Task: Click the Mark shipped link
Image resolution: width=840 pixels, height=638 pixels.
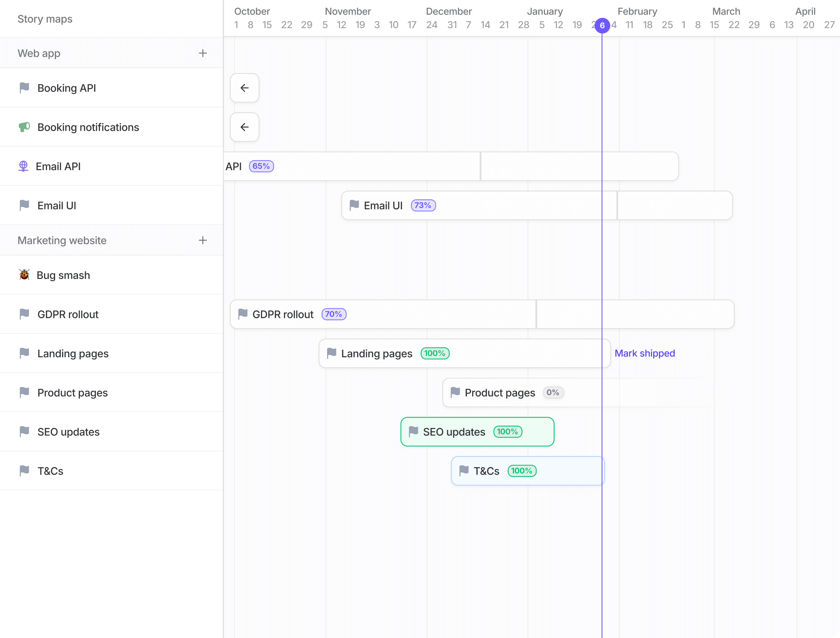Action: click(x=645, y=353)
